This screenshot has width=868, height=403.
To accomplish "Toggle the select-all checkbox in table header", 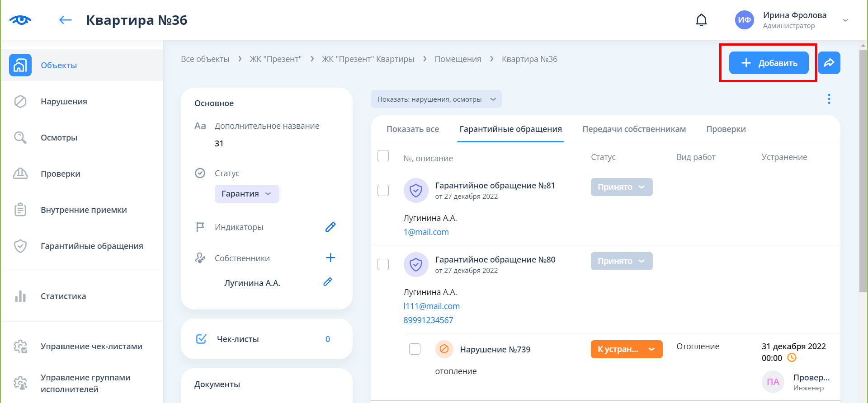I will [x=383, y=156].
